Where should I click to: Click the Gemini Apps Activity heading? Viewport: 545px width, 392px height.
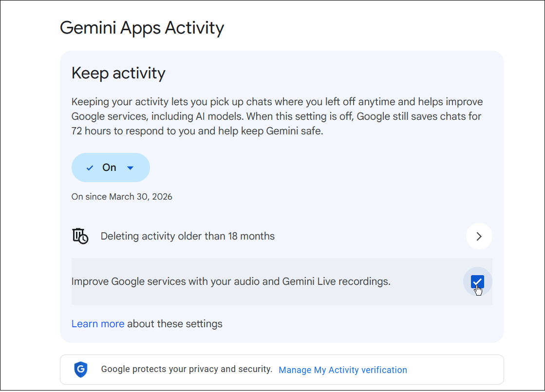[x=142, y=28]
